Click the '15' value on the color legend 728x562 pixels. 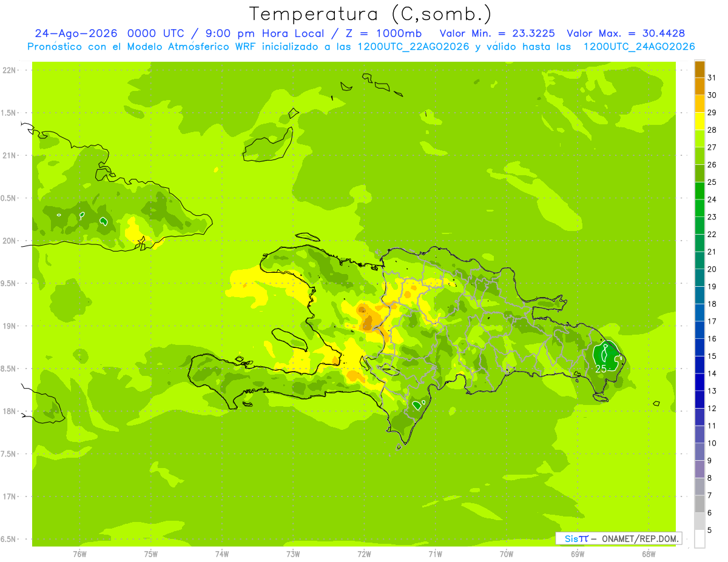point(712,356)
